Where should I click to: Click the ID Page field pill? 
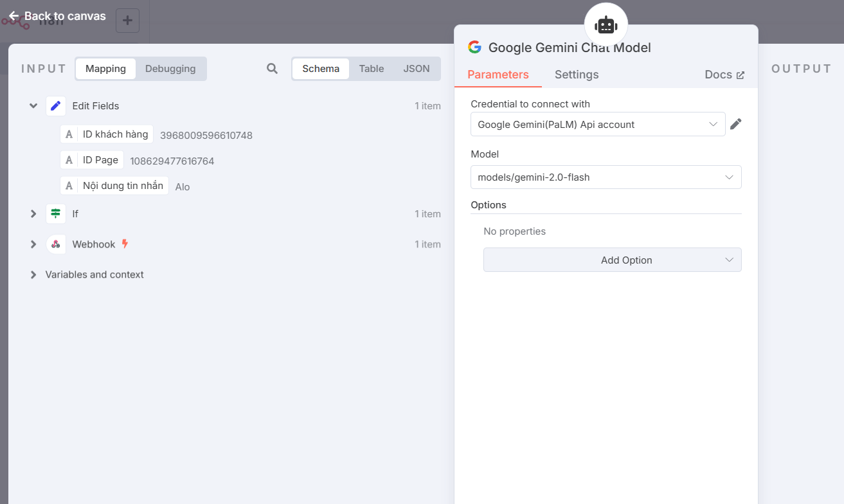(x=92, y=160)
